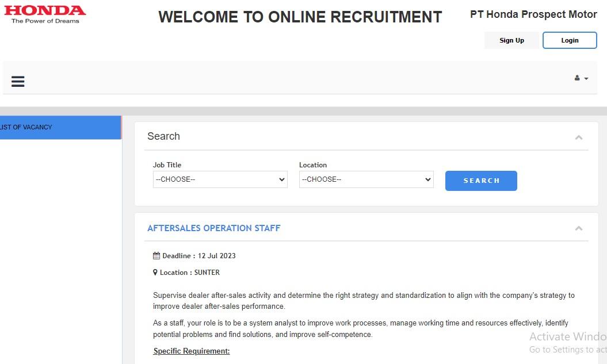The image size is (607, 364).
Task: Click the Deadline 12 Jul 2023 text
Action: 199,256
